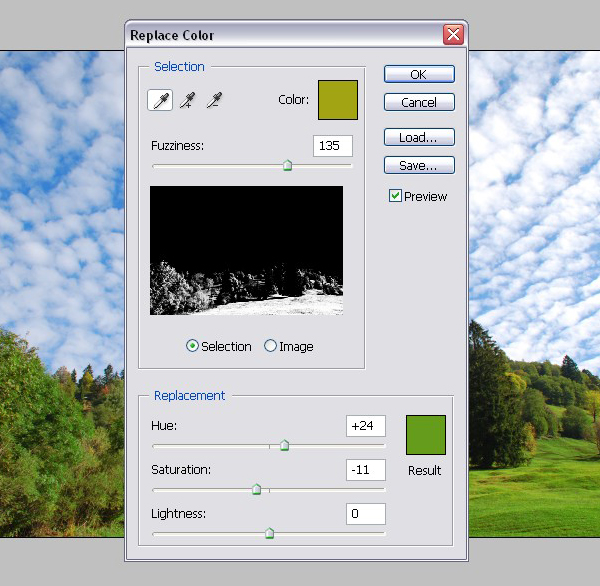This screenshot has width=600, height=586.
Task: Open the Load... dialog
Action: (x=419, y=137)
